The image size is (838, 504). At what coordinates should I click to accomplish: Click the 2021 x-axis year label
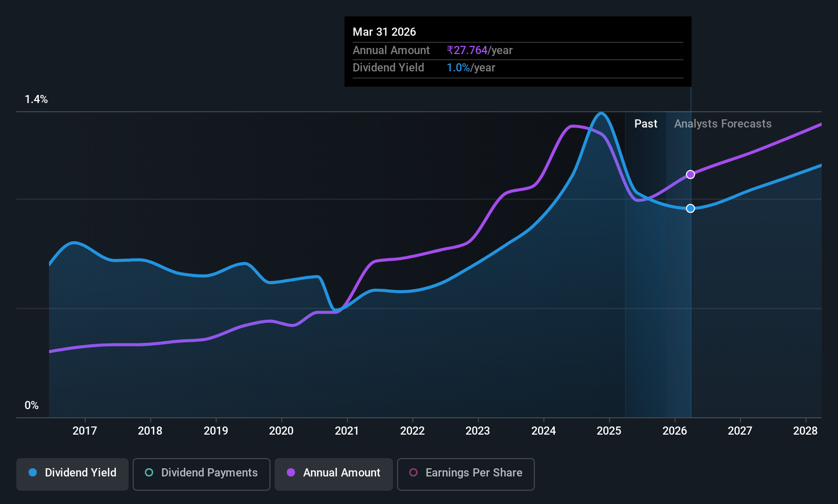click(x=347, y=431)
